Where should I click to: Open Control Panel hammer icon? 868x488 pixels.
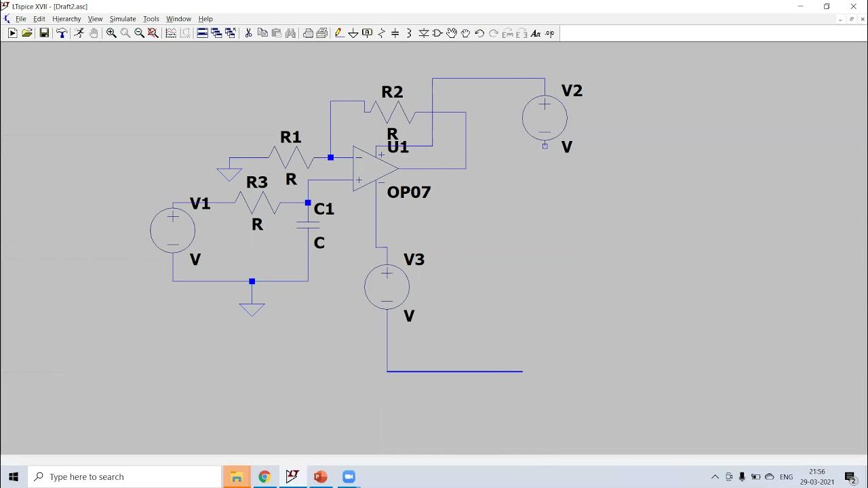62,33
